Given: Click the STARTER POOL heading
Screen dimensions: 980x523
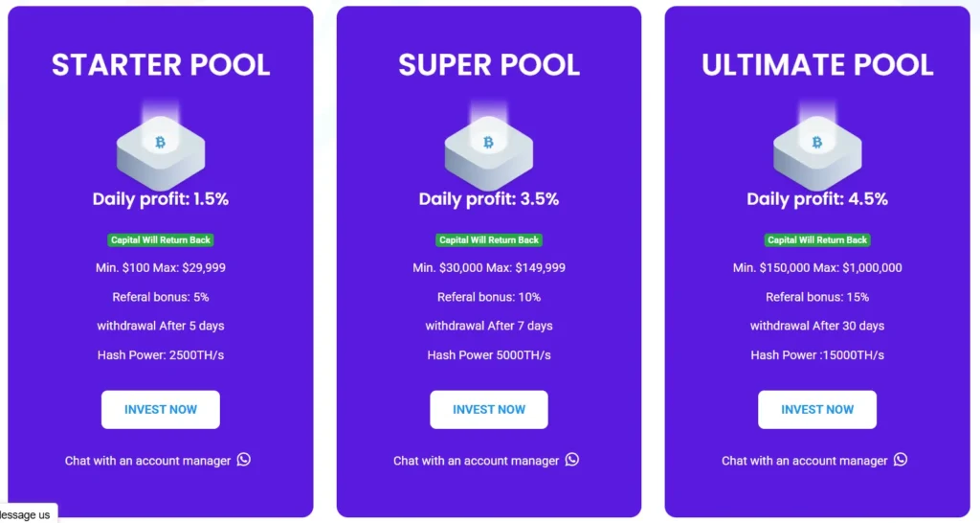Looking at the screenshot, I should 161,64.
